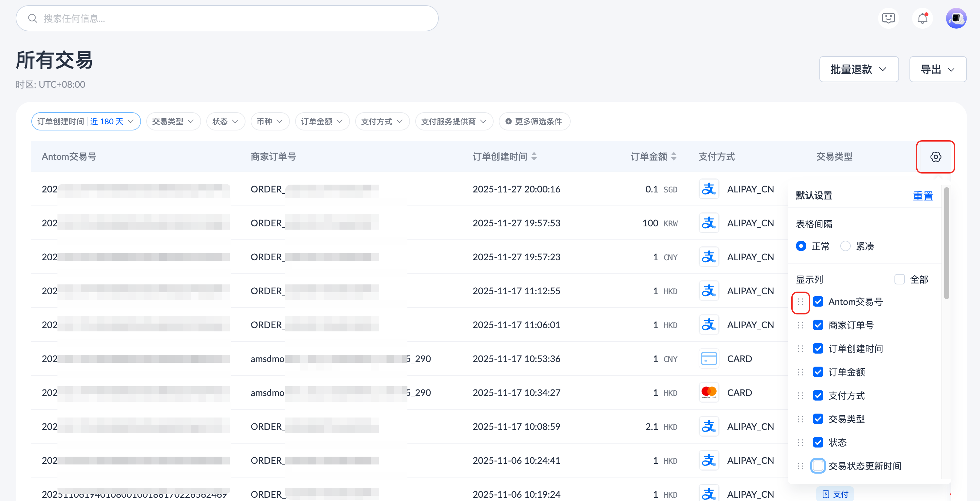
Task: Click drag handle beside Antom交易号 checkbox
Action: pyautogui.click(x=800, y=302)
